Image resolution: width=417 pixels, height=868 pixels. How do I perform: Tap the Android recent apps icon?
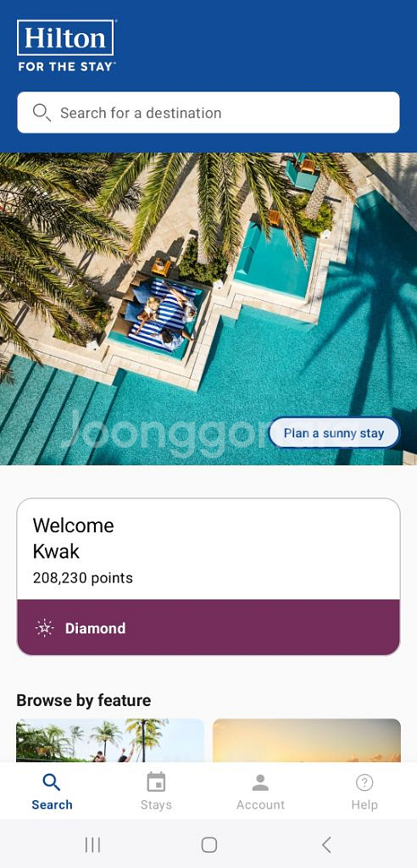(92, 845)
